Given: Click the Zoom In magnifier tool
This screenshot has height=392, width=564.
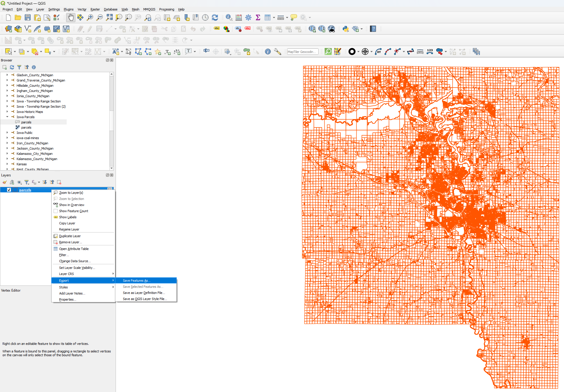Looking at the screenshot, I should coord(90,17).
